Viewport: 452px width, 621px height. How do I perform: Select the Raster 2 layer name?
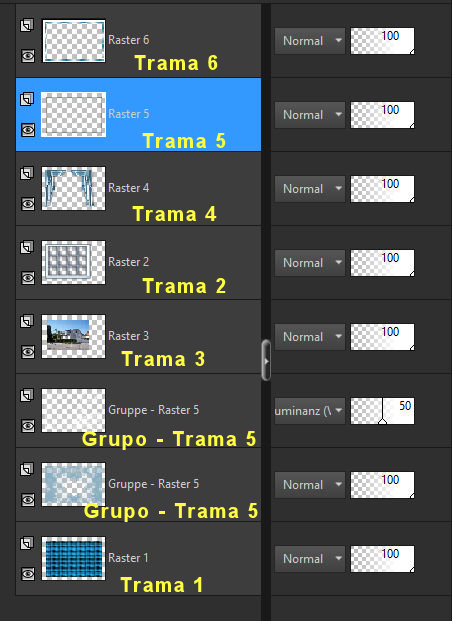click(129, 262)
